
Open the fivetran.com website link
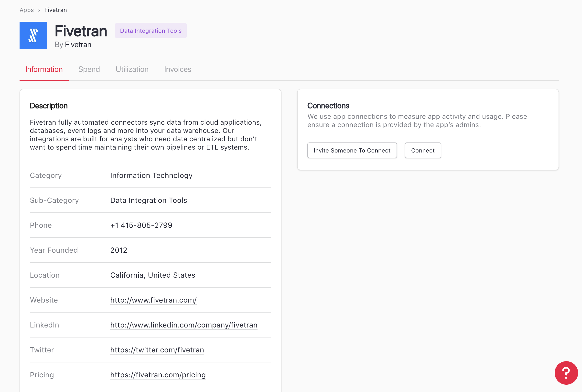(x=153, y=300)
